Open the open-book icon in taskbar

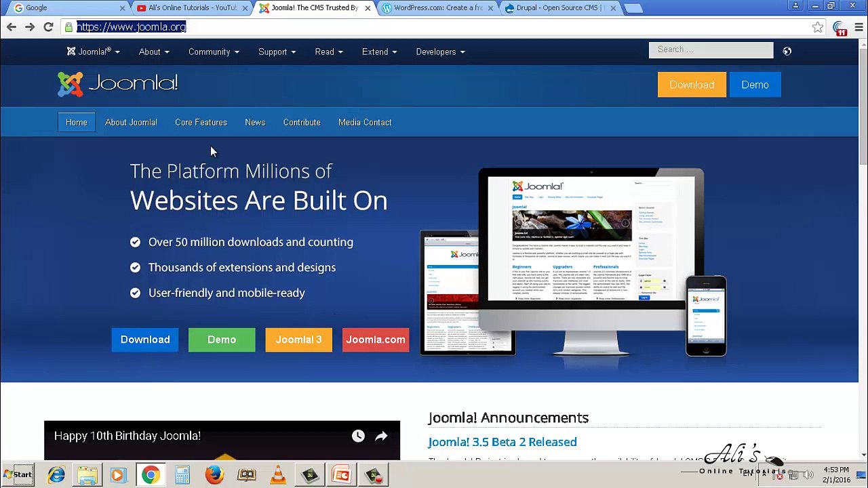(x=246, y=474)
